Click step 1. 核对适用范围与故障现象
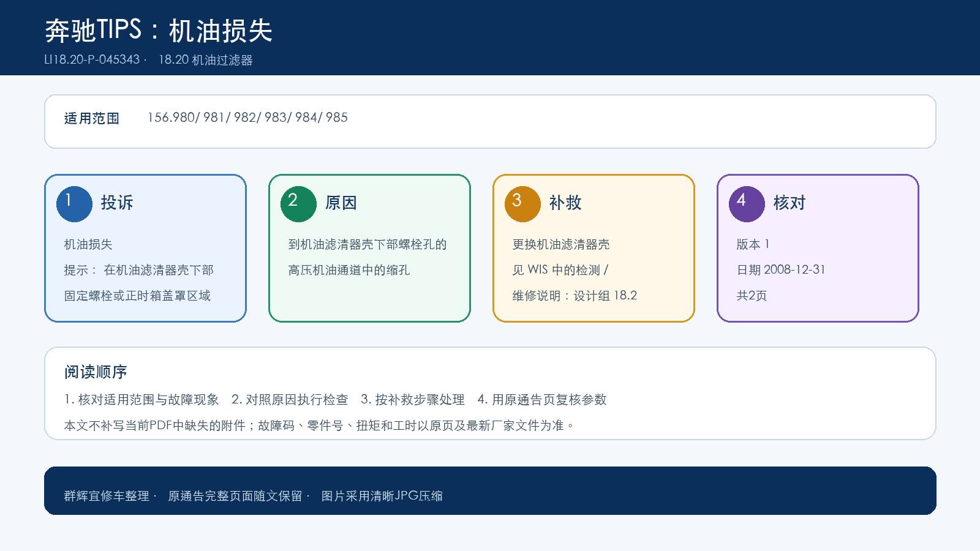Image resolution: width=980 pixels, height=551 pixels. click(141, 400)
